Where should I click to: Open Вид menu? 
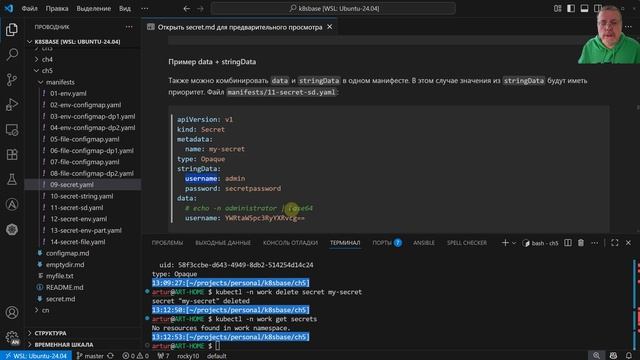[125, 8]
